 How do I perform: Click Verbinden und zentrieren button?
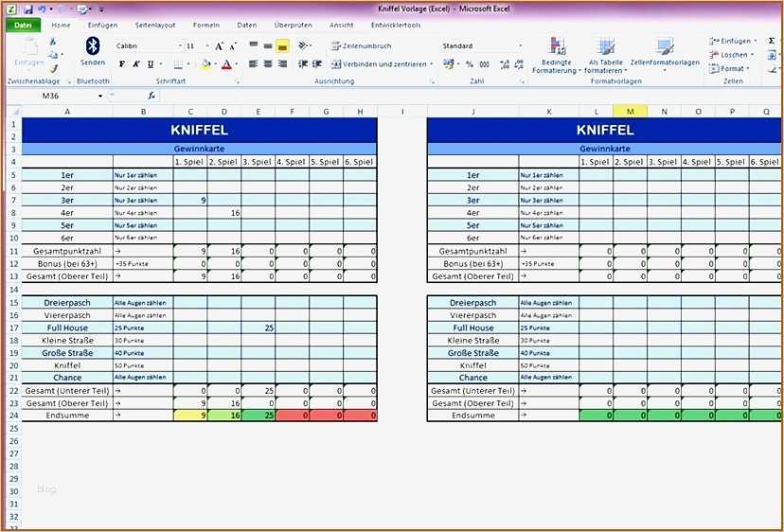(379, 64)
